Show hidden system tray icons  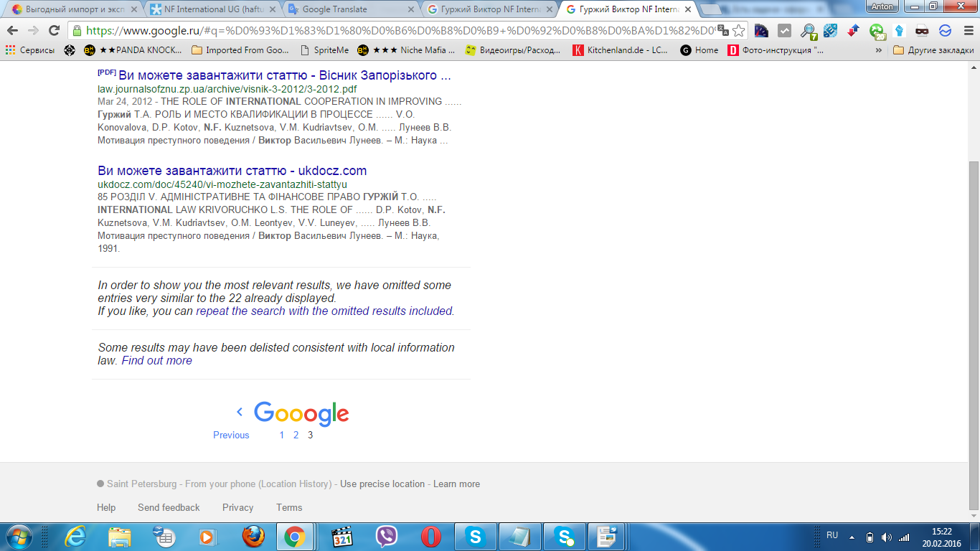pos(852,537)
